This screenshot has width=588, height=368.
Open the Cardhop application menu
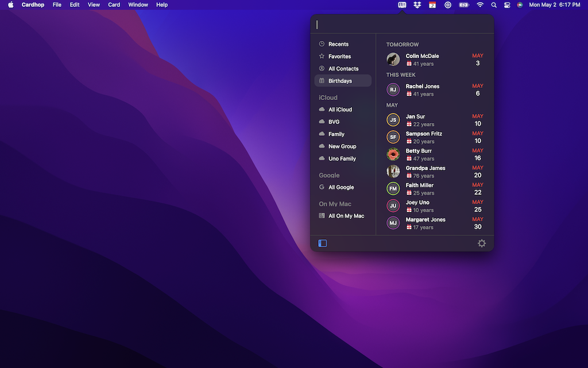[x=33, y=5]
